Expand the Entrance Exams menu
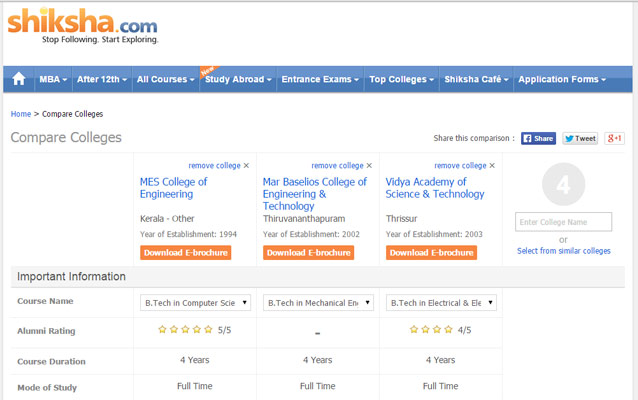This screenshot has width=638, height=400. pos(319,79)
